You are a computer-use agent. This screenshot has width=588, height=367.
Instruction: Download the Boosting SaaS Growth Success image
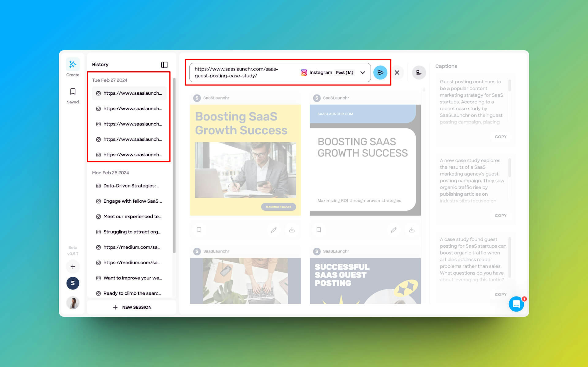(292, 230)
